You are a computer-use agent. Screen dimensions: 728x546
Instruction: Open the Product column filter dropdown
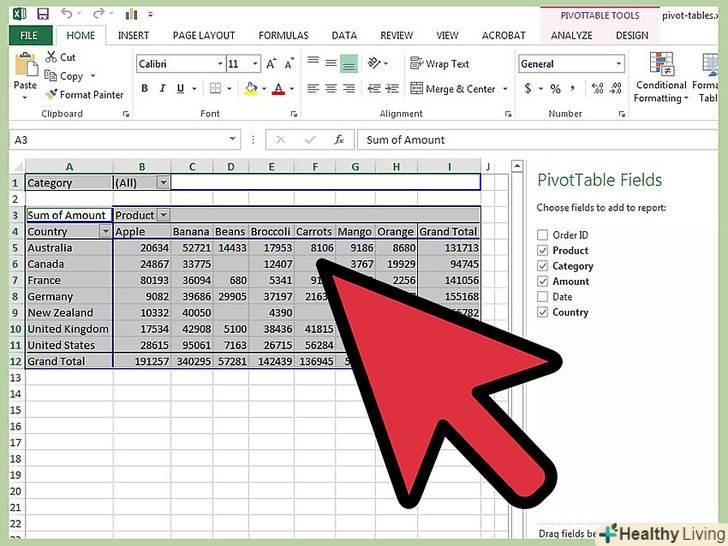(x=163, y=215)
